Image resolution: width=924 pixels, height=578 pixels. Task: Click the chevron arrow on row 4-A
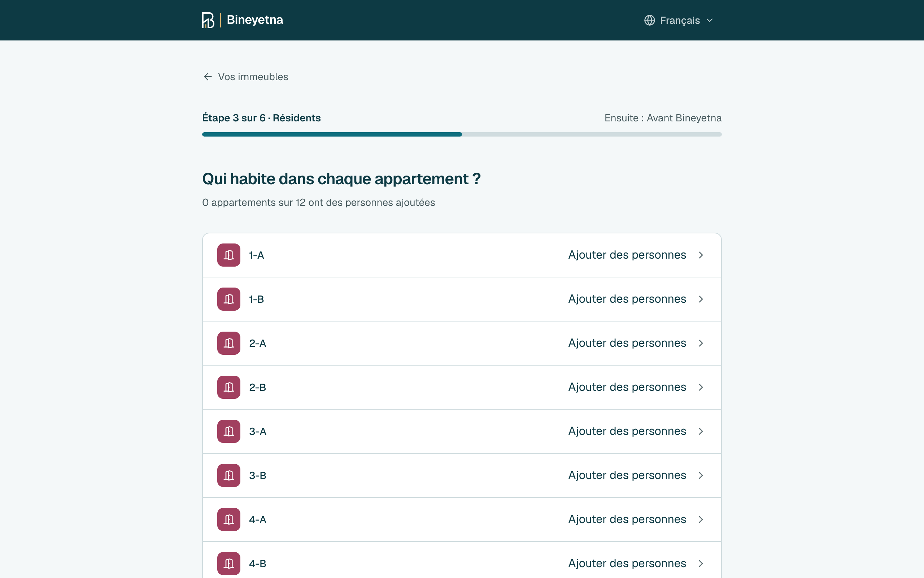pyautogui.click(x=701, y=519)
